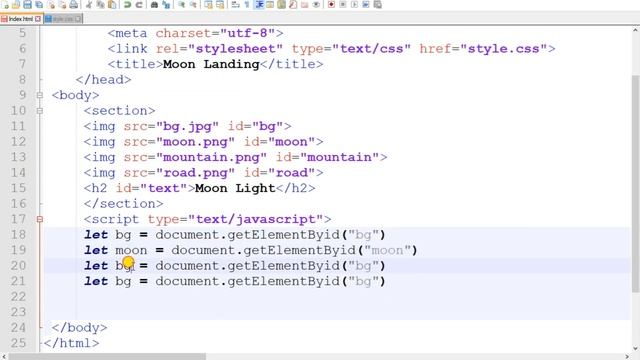640x360 pixels.
Task: Run the macro multiple times
Action: 366,5
